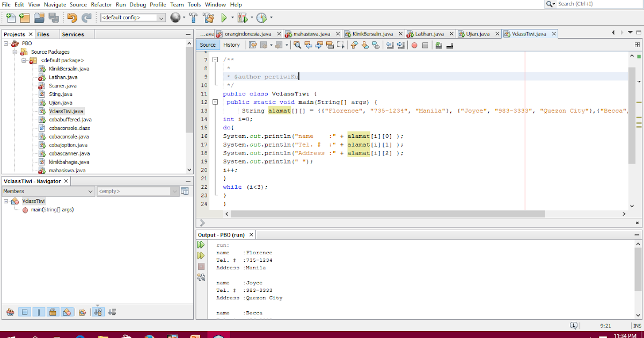The height and width of the screenshot is (338, 644).
Task: Click the New Project icon
Action: [24, 18]
